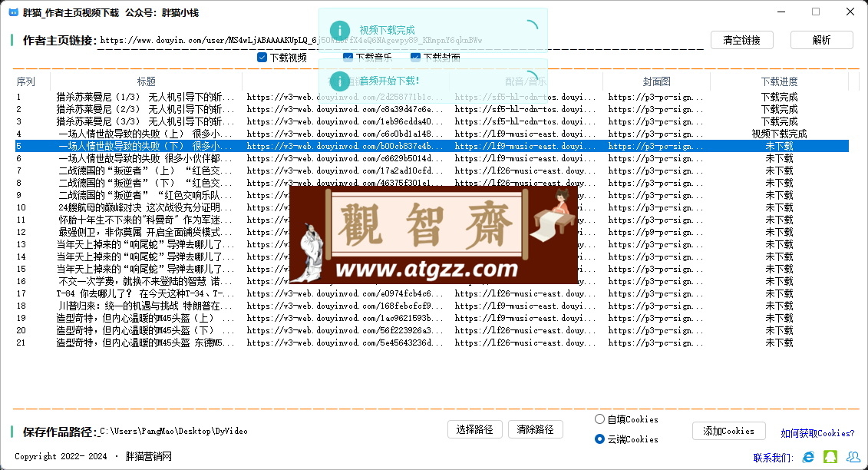868x470 pixels.
Task: Open the green QQ contact icon
Action: tap(830, 457)
